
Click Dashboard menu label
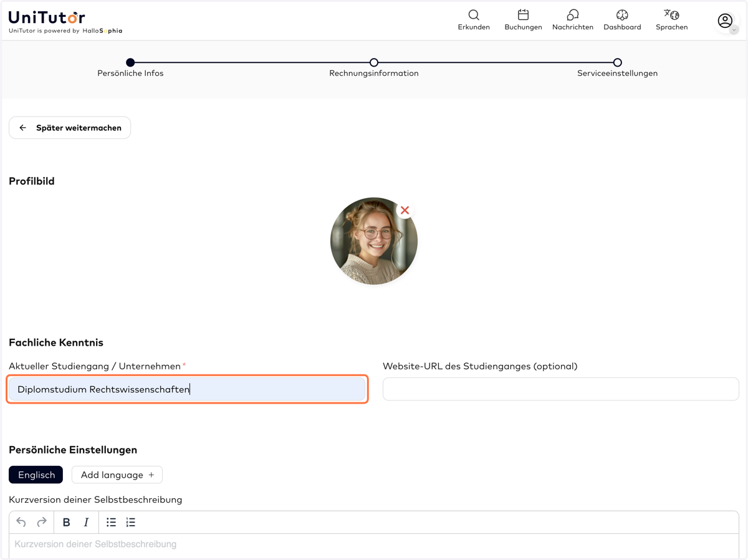(622, 27)
